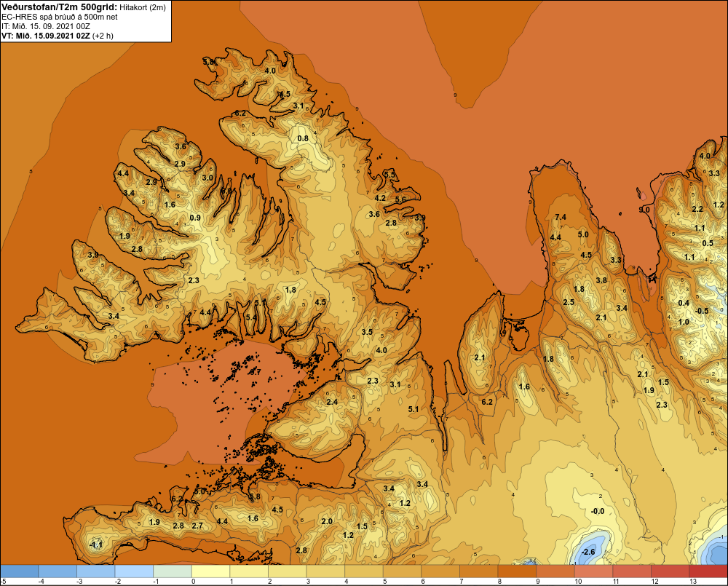Screen dimensions: 728x586
Task: Select the legend swatch between 8 and 9
Action: pyautogui.click(x=517, y=571)
